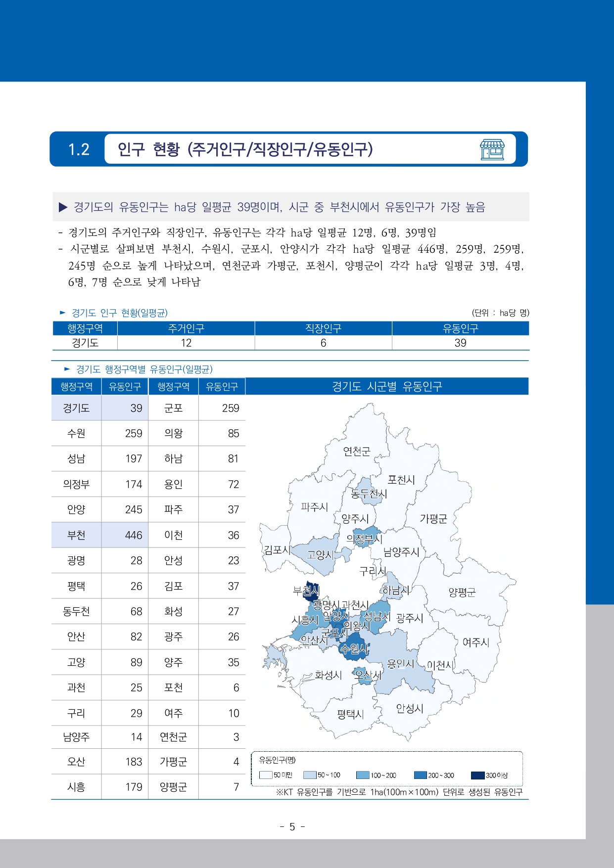Select the 평택시 label on the map
The width and height of the screenshot is (614, 868).
click(350, 714)
